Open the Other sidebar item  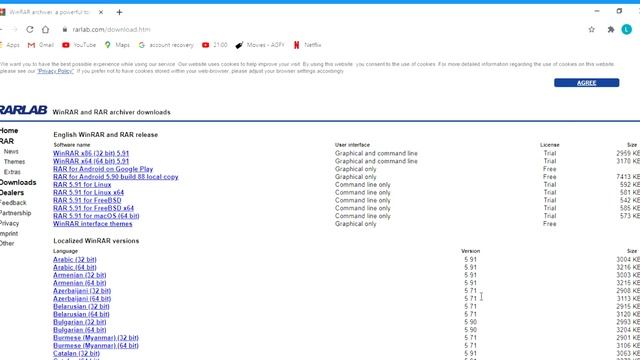pos(7,243)
